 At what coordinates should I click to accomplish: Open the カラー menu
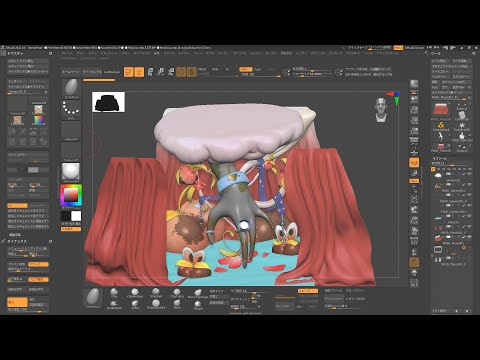tap(92, 53)
